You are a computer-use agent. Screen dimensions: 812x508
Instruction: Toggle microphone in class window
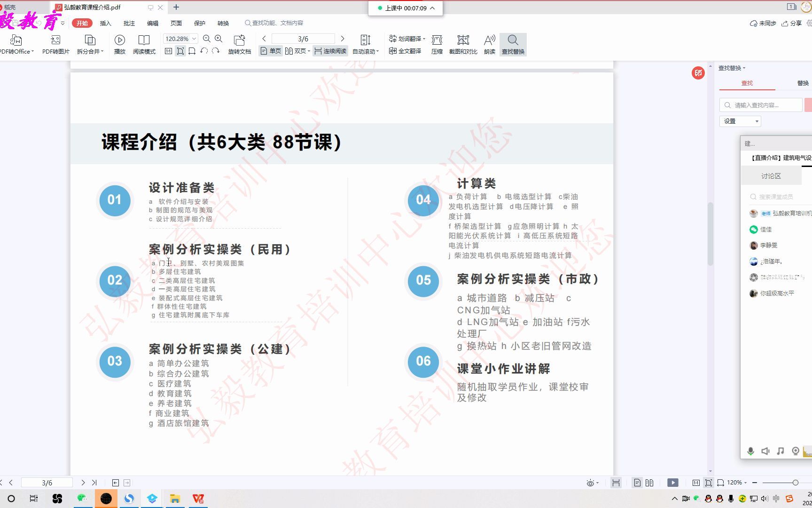pyautogui.click(x=750, y=451)
